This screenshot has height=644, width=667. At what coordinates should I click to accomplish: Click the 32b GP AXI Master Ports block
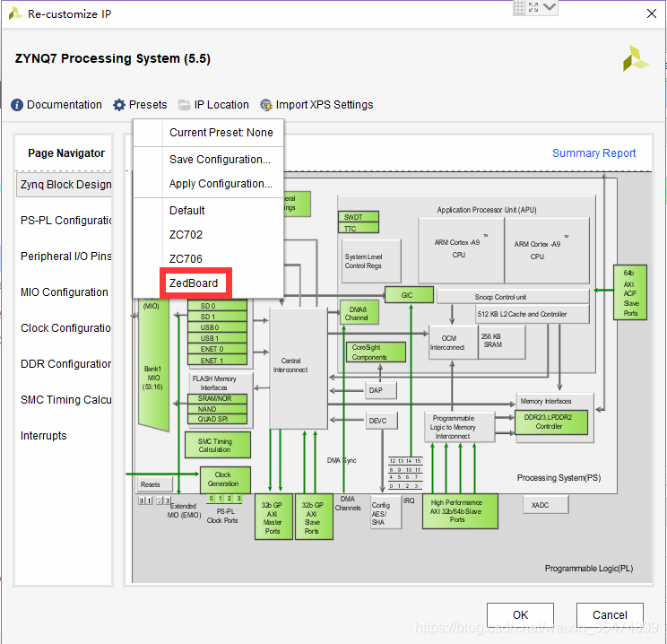click(x=273, y=517)
